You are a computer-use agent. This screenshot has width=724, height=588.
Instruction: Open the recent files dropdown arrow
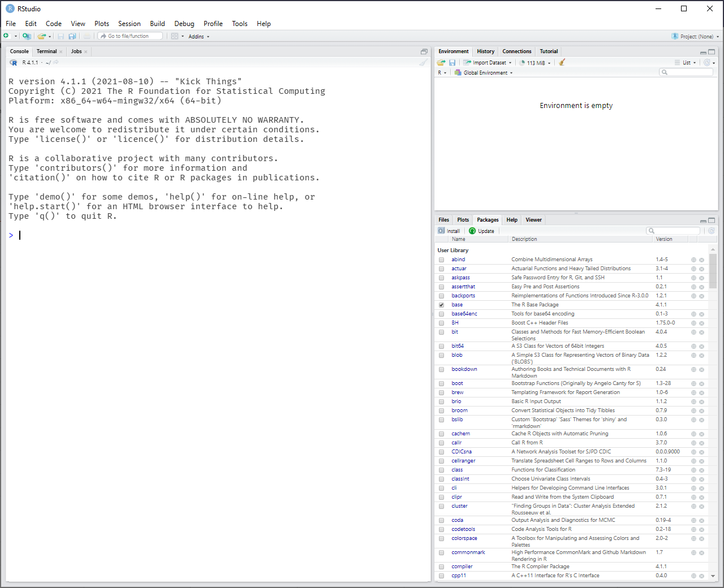[x=50, y=36]
